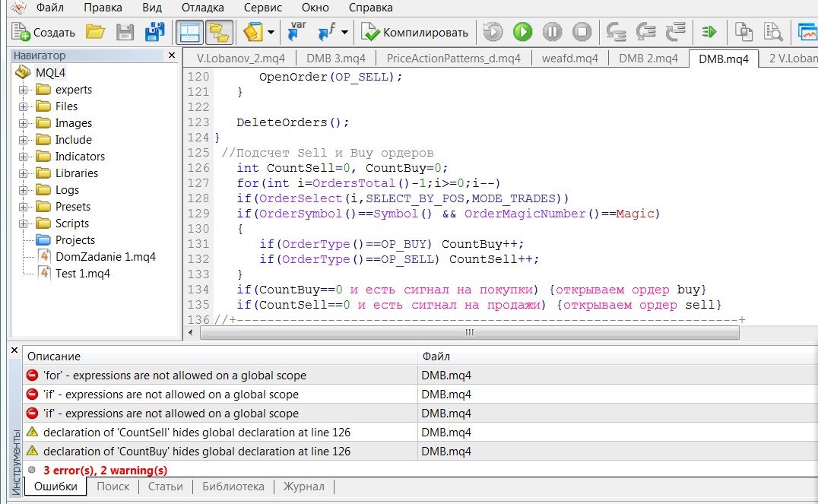Switch to the V.Lobanov_2.mq4 tab

tap(240, 59)
